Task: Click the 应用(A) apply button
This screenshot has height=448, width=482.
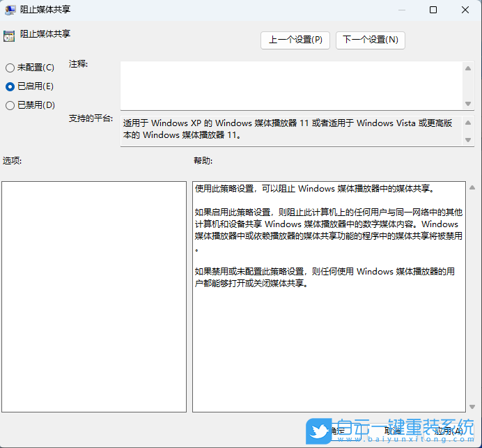Action: tap(448, 431)
